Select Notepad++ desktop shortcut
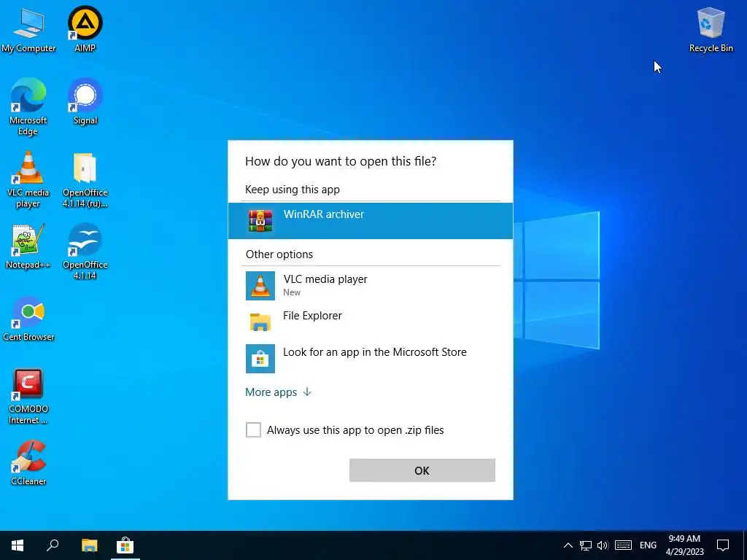Image resolution: width=747 pixels, height=560 pixels. [28, 246]
